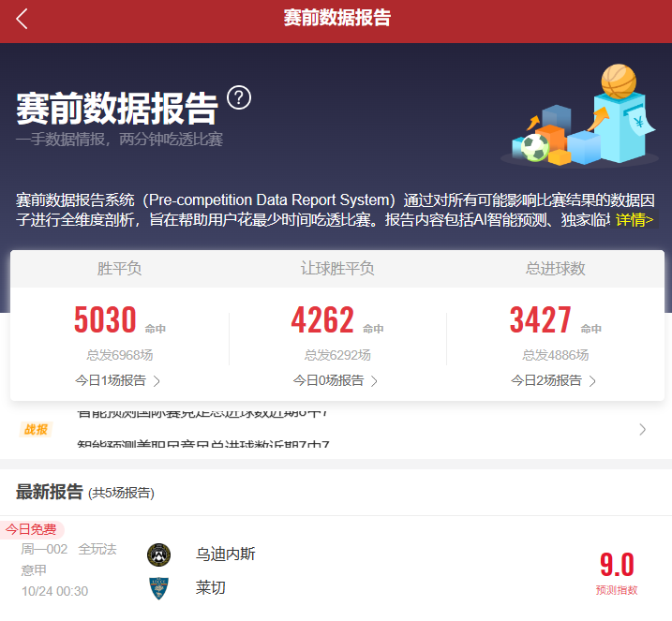Click the system description paragraph
The image size is (672, 621).
[336, 210]
